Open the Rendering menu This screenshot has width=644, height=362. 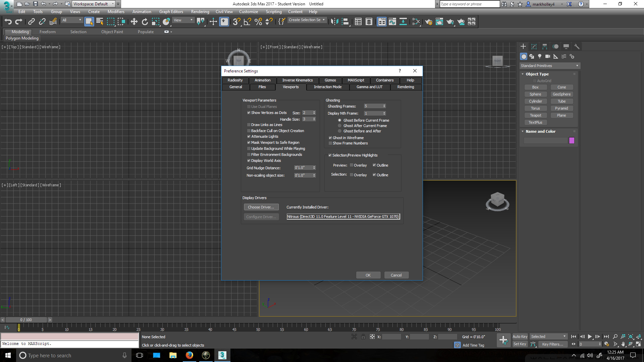pos(200,12)
